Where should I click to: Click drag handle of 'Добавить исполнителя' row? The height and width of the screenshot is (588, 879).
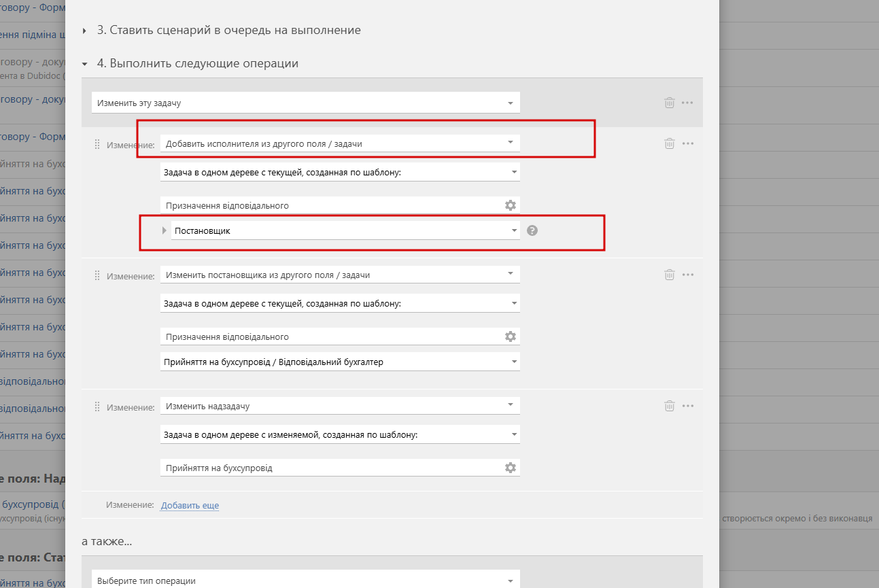click(x=97, y=144)
